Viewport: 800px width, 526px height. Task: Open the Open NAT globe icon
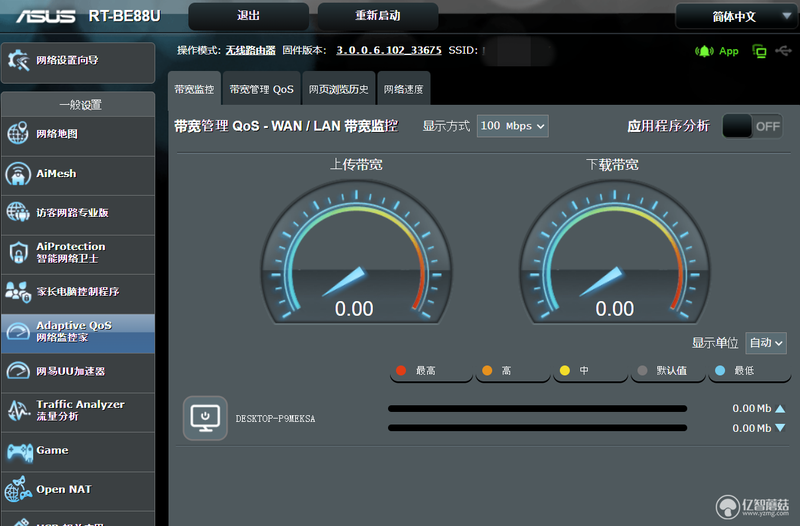tap(18, 489)
